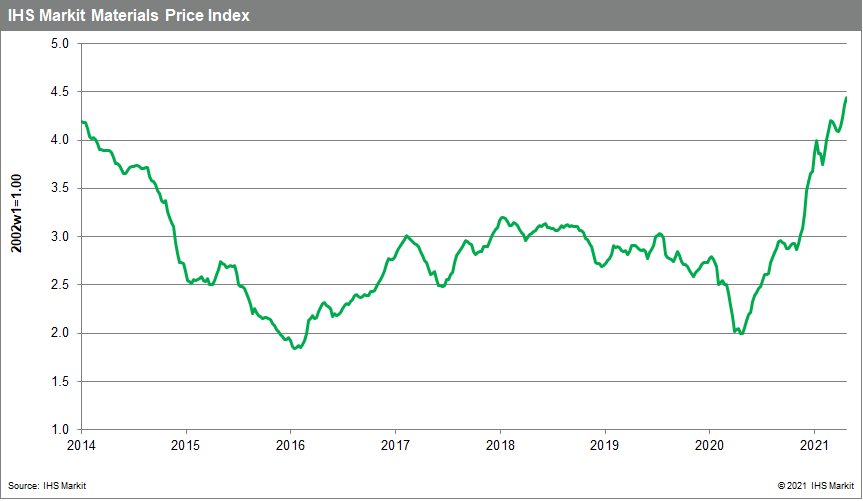The width and height of the screenshot is (863, 501).
Task: Click the 2021 x-axis year label
Action: point(814,445)
